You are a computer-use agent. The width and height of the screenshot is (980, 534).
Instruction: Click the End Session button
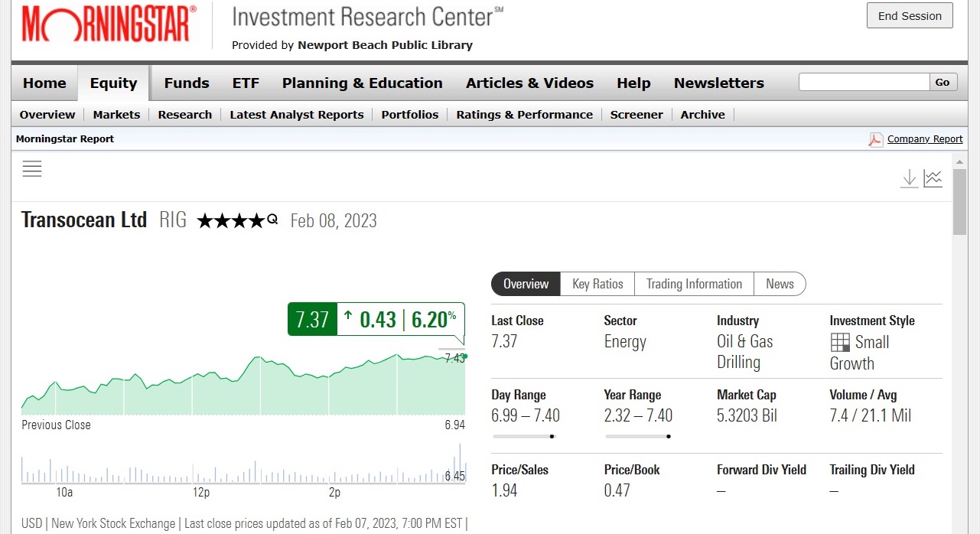[x=910, y=16]
